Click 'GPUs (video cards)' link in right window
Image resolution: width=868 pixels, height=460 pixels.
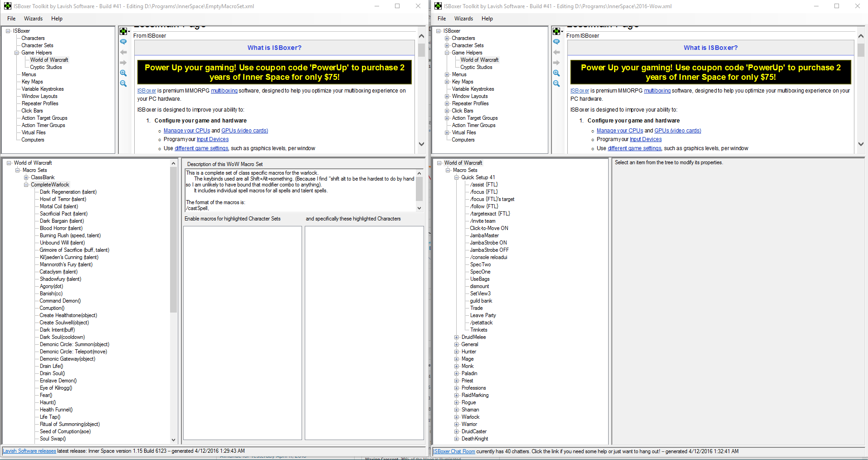pyautogui.click(x=678, y=131)
